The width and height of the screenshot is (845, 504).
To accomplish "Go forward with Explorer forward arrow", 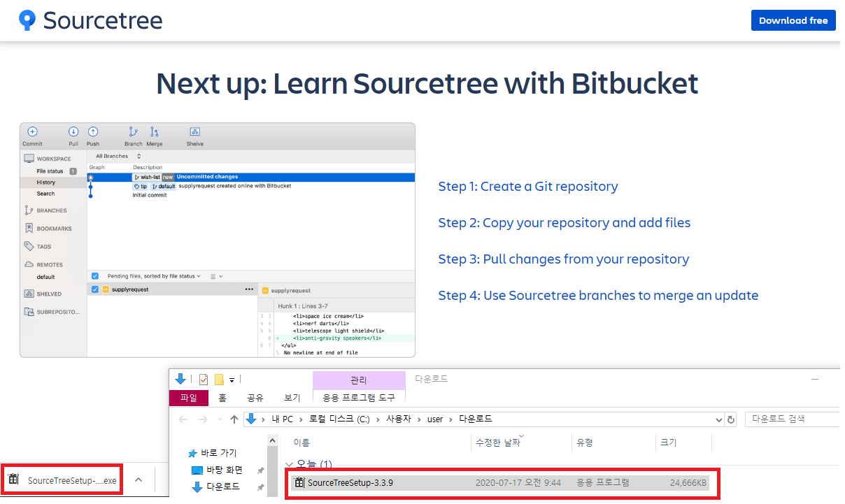I will [204, 419].
